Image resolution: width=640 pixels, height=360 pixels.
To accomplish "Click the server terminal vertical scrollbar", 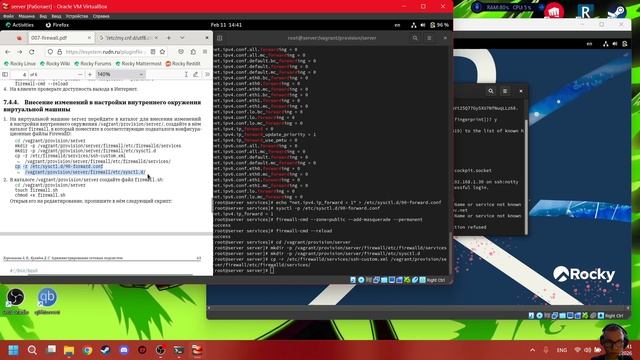I will point(451,252).
